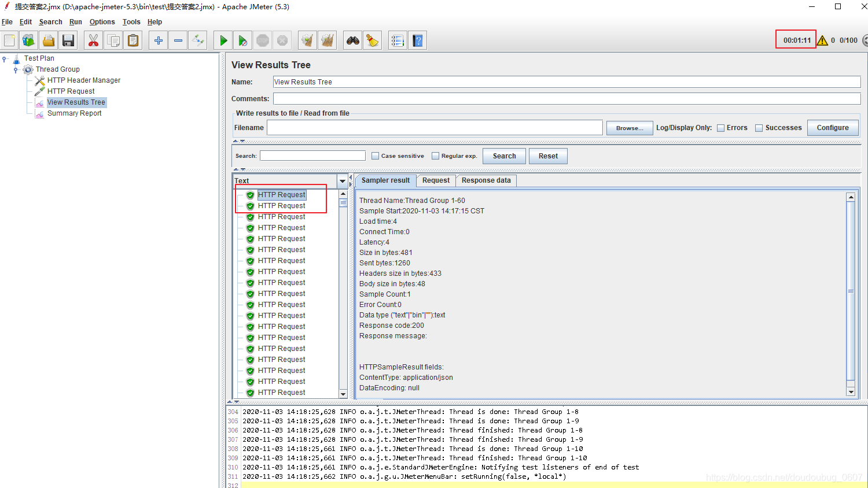The width and height of the screenshot is (868, 488).
Task: Collapse the Thread Group tree node handle
Action: [16, 69]
